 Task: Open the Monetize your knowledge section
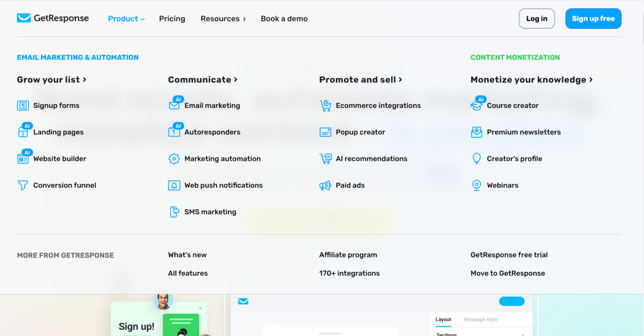(x=531, y=80)
